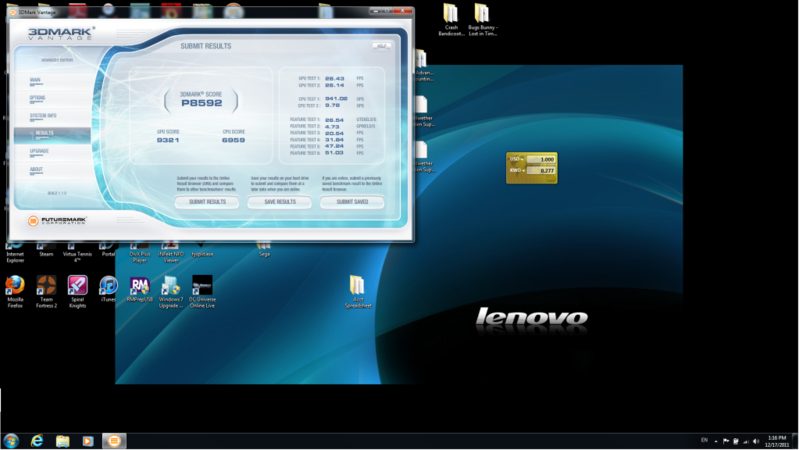Screen dimensions: 799x450
Task: Select the Portal desktop shortcut label
Action: coord(108,254)
